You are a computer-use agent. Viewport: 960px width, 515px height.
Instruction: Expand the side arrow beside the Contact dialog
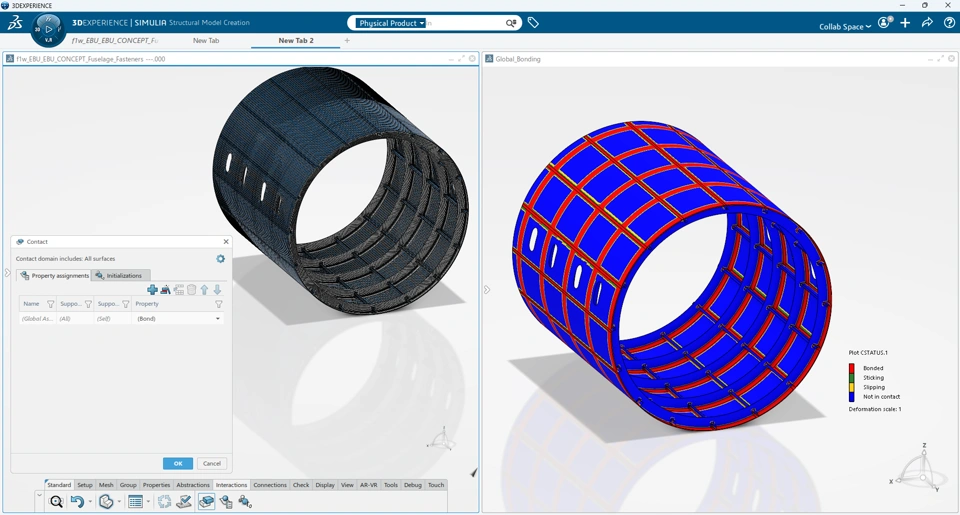click(7, 273)
